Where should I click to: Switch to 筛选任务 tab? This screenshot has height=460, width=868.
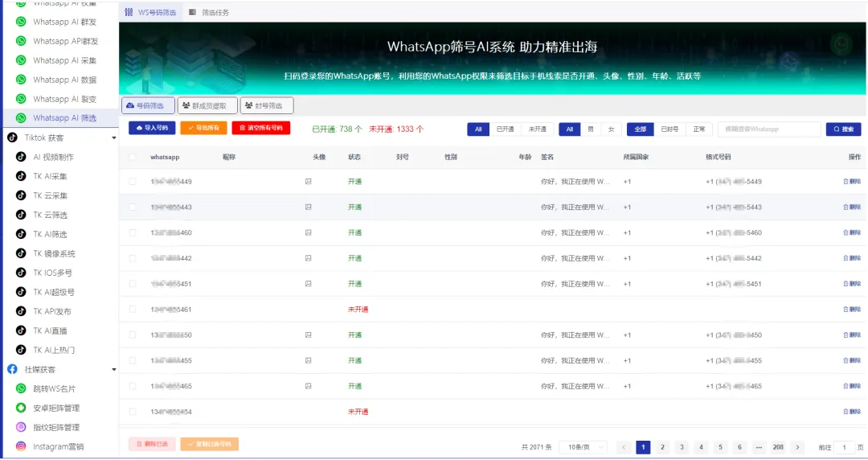click(x=209, y=12)
